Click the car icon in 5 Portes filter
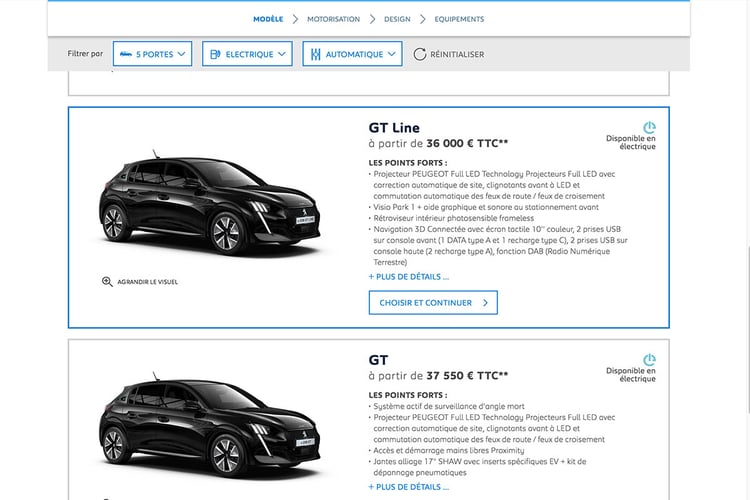The height and width of the screenshot is (500, 750). [124, 54]
